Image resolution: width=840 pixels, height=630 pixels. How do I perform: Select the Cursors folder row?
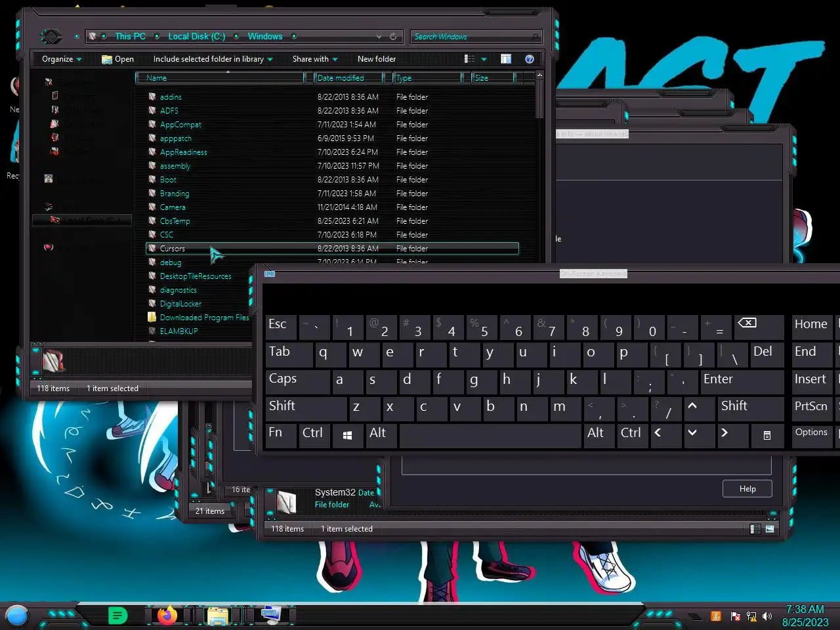pyautogui.click(x=332, y=249)
